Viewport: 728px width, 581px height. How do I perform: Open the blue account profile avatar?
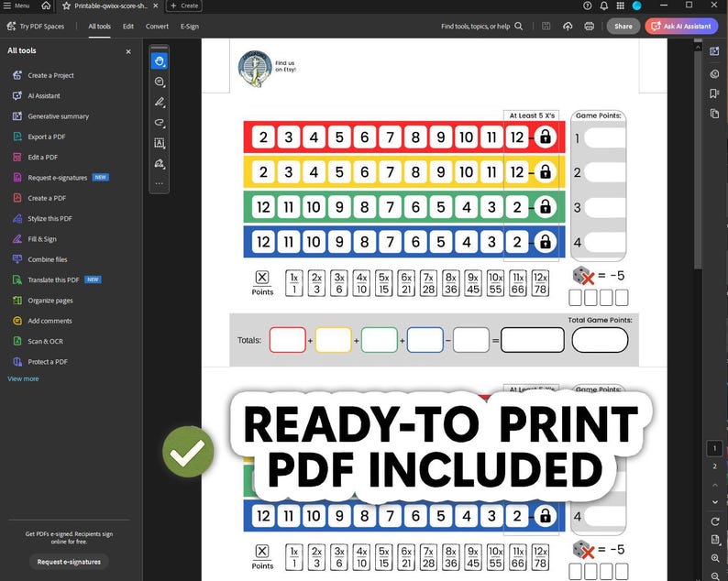[x=637, y=5]
